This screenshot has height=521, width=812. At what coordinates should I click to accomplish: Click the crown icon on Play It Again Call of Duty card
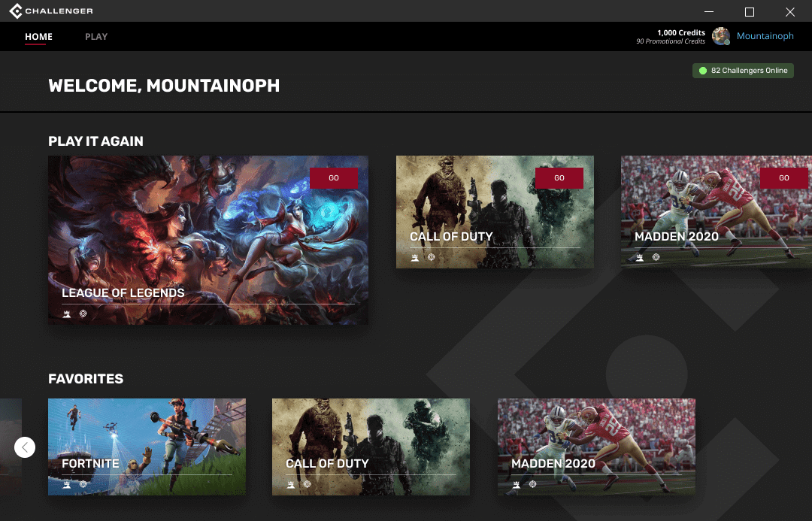tap(415, 257)
